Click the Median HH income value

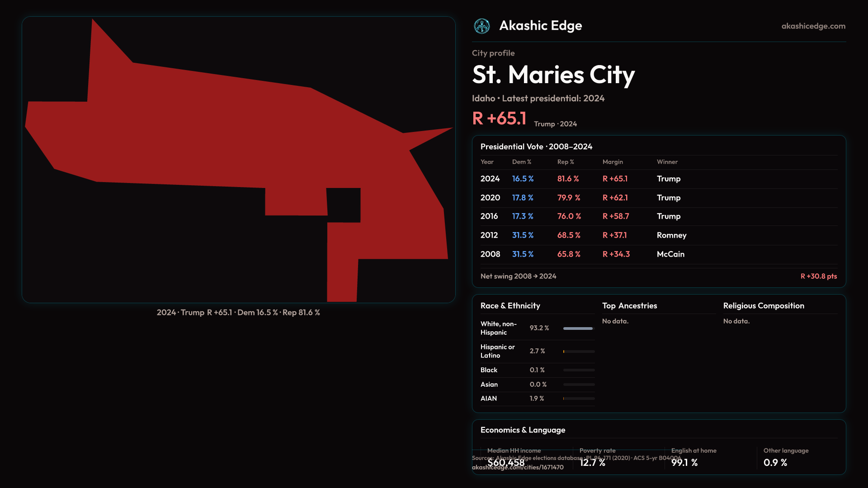click(506, 463)
